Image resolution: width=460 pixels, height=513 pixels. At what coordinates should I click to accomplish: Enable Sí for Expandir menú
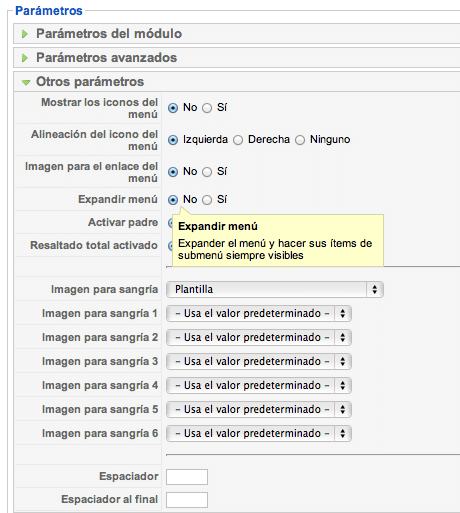pos(207,200)
